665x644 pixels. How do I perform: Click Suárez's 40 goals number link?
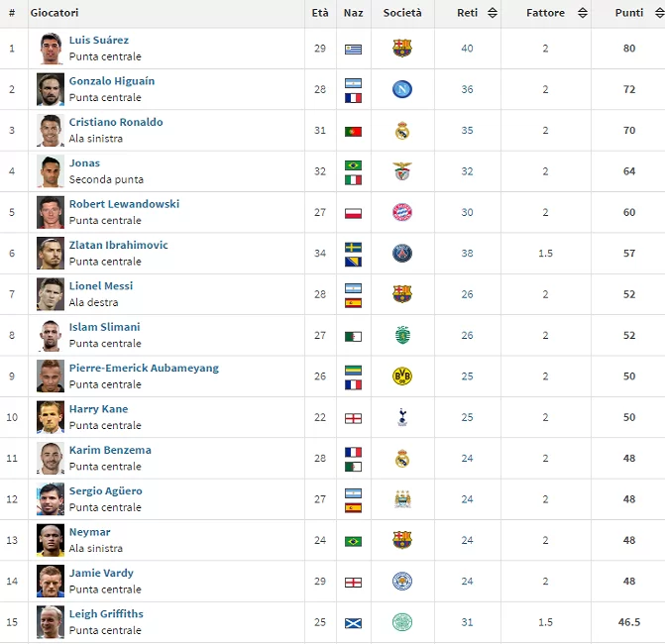click(x=467, y=49)
